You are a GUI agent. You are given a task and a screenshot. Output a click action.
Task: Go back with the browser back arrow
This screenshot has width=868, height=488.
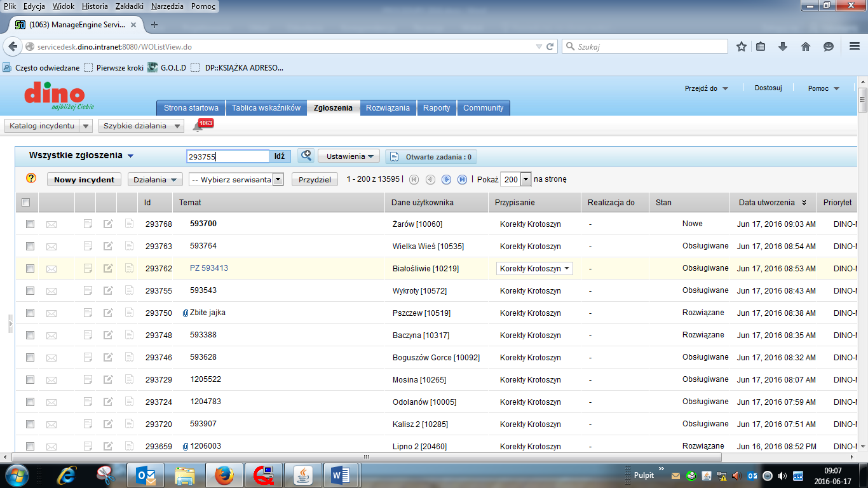click(12, 46)
